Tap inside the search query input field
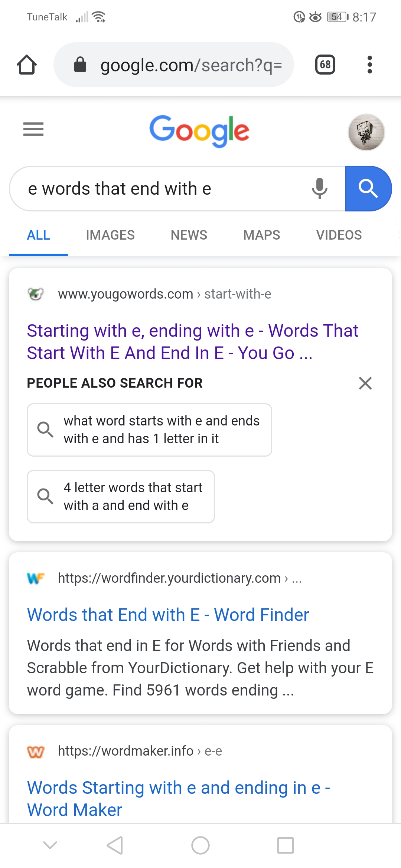 click(149, 188)
